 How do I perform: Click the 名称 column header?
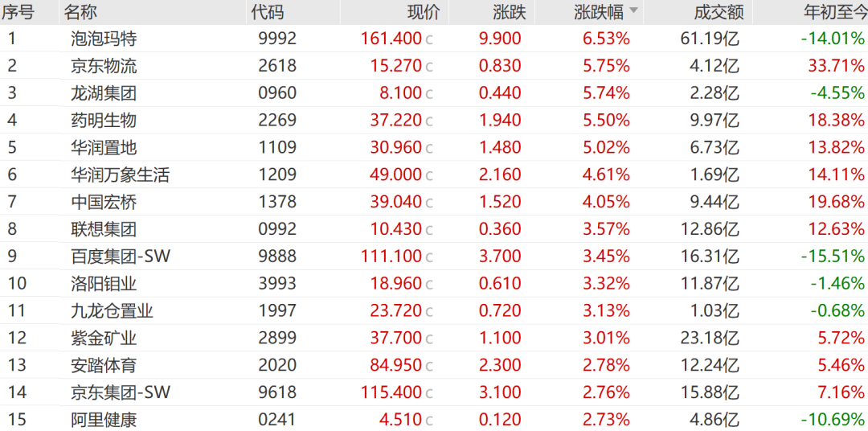tap(80, 11)
